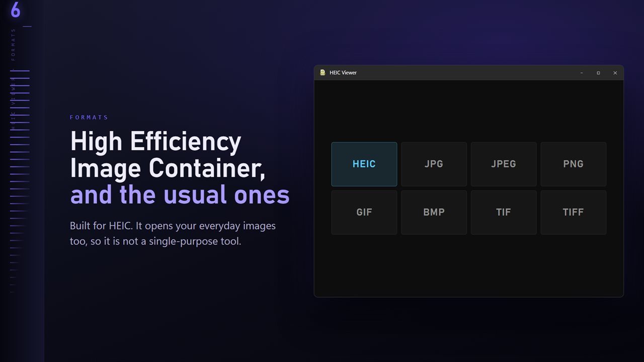Viewport: 644px width, 362px height.
Task: Select the HEIC format tile
Action: point(364,164)
